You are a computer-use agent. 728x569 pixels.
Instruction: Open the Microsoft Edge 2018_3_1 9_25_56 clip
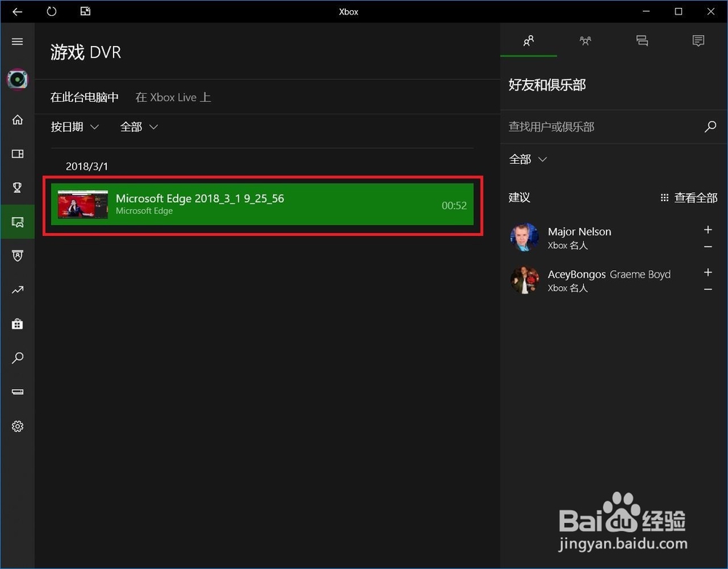click(262, 205)
